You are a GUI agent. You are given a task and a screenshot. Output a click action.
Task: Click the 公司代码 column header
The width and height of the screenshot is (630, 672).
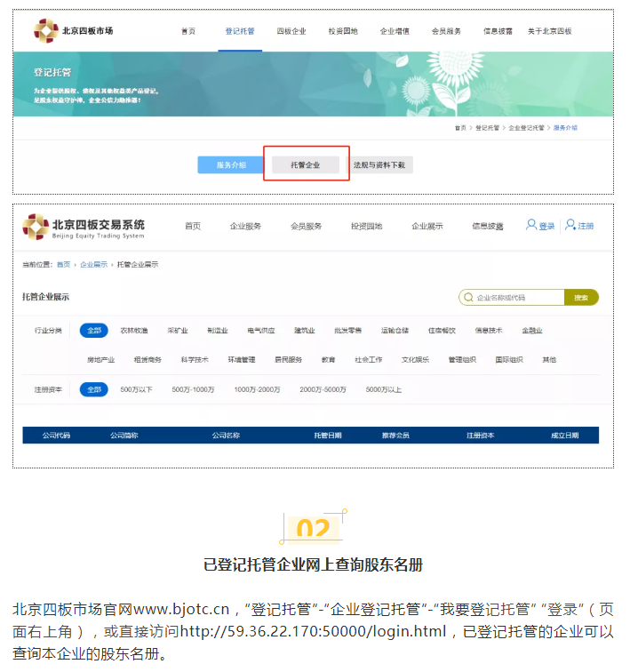point(56,436)
